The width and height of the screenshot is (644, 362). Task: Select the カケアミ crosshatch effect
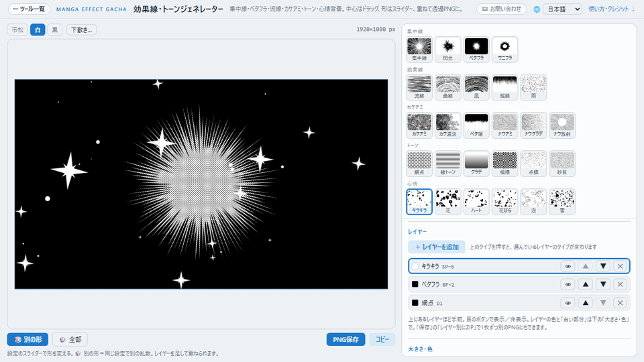pyautogui.click(x=419, y=125)
